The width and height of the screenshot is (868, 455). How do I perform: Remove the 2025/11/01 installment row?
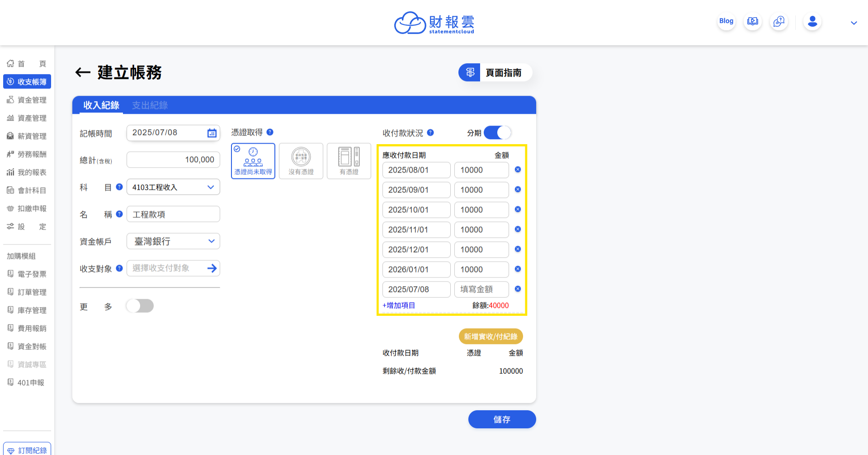(518, 229)
